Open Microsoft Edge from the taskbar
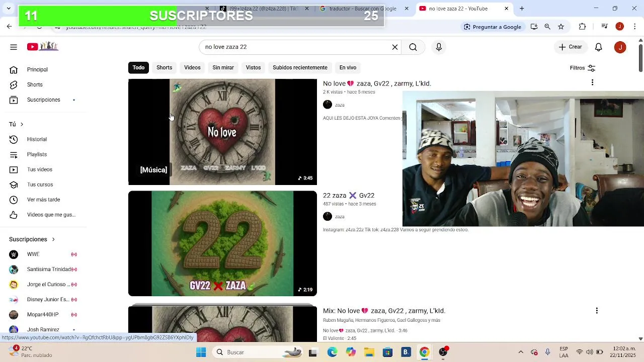Screen dimensions: 644x362 point(332,352)
